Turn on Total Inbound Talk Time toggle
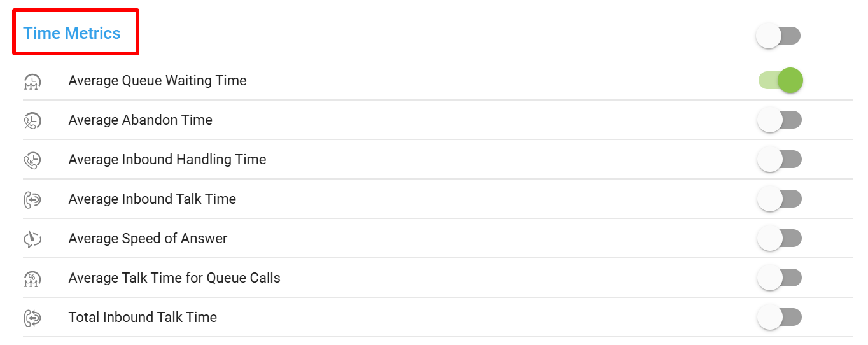 click(x=780, y=318)
